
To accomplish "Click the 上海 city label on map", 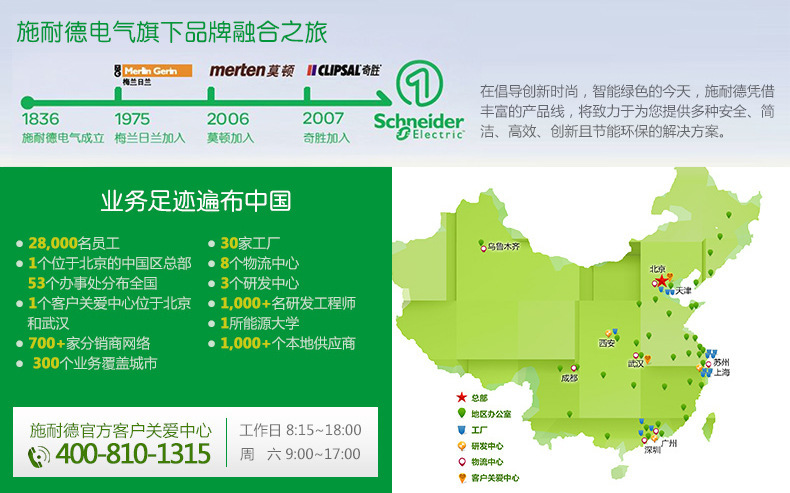I will tap(721, 372).
